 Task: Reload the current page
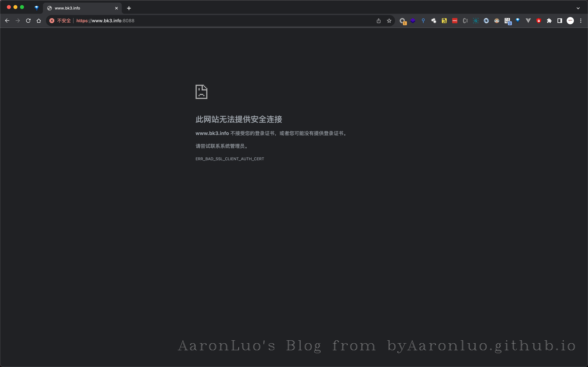[28, 21]
